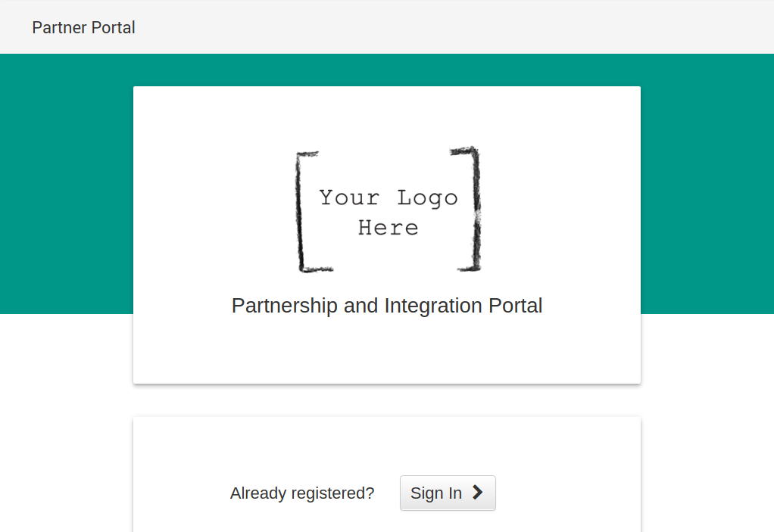This screenshot has width=774, height=532.
Task: Select the Partnership and Integration Portal heading
Action: coord(387,306)
